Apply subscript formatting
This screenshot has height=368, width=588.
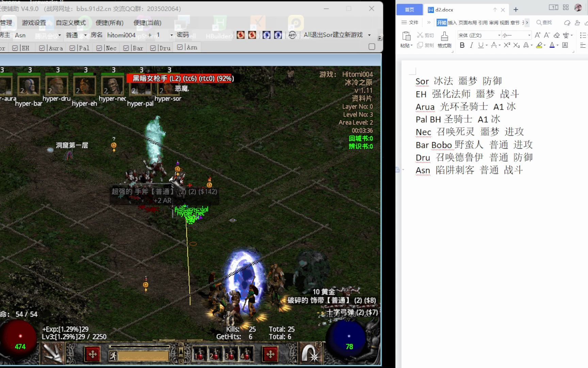click(x=517, y=45)
